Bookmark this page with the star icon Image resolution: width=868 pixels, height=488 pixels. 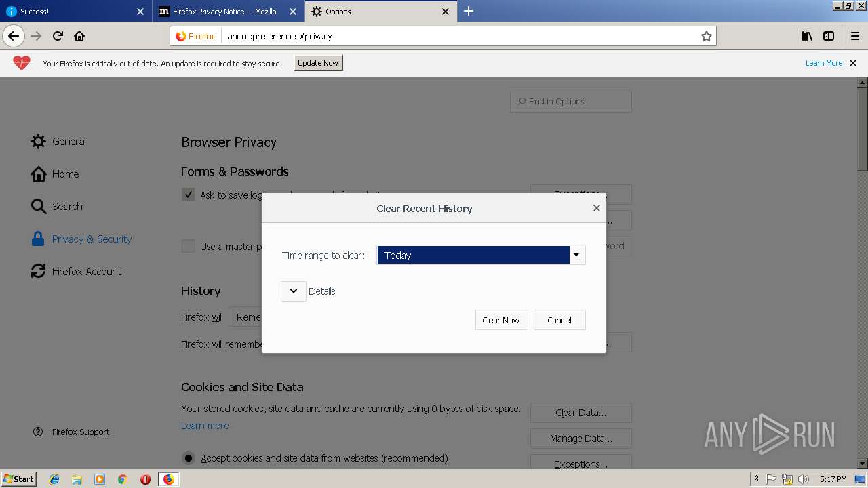(706, 36)
